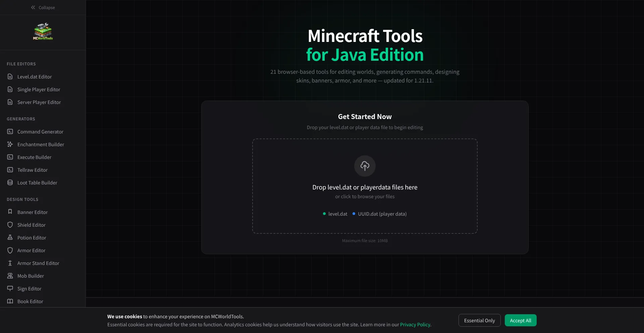
Task: Open Sign Editor in the sidebar
Action: 43,289
